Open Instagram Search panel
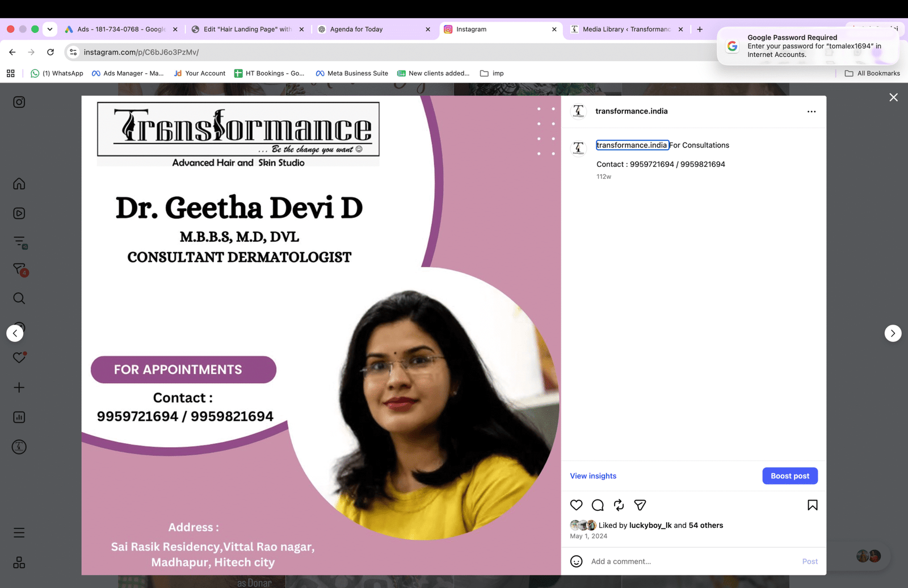The width and height of the screenshot is (908, 588). 19,299
